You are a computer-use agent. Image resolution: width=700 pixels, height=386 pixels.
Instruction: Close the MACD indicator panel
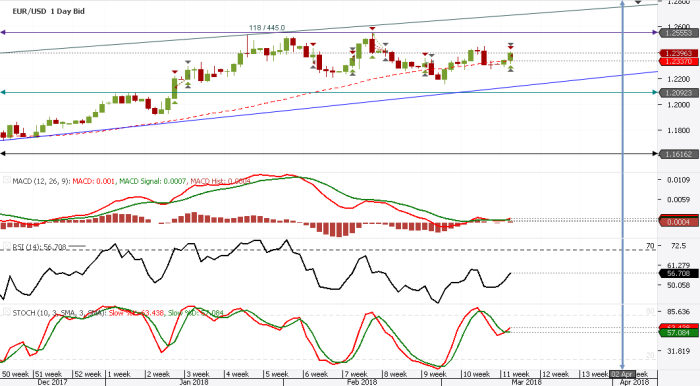pyautogui.click(x=7, y=180)
